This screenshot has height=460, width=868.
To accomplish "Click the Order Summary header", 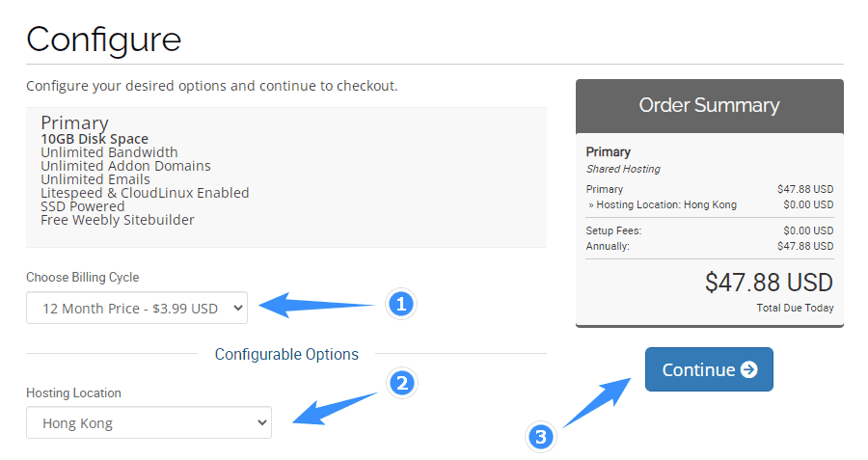I will [x=709, y=105].
